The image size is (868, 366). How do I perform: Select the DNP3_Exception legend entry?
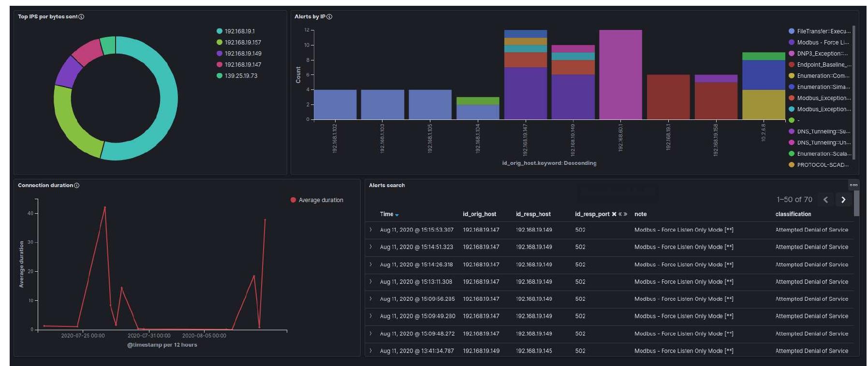818,53
